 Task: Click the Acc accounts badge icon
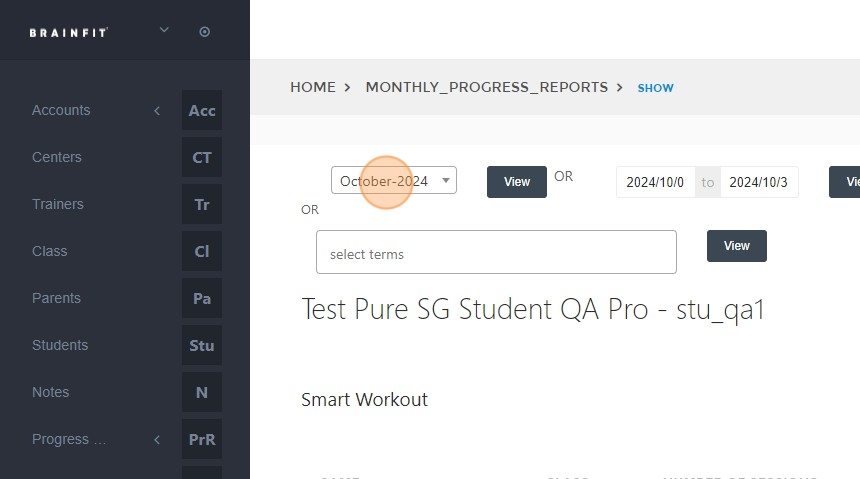[202, 110]
